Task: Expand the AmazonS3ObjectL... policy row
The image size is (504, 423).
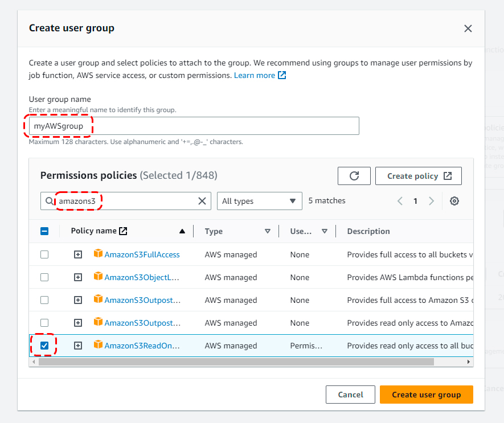Action: [78, 277]
